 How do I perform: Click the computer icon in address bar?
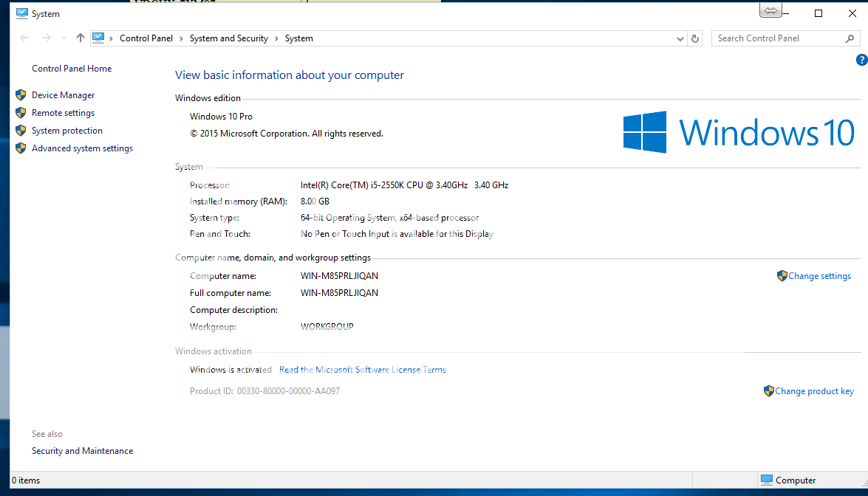click(98, 38)
